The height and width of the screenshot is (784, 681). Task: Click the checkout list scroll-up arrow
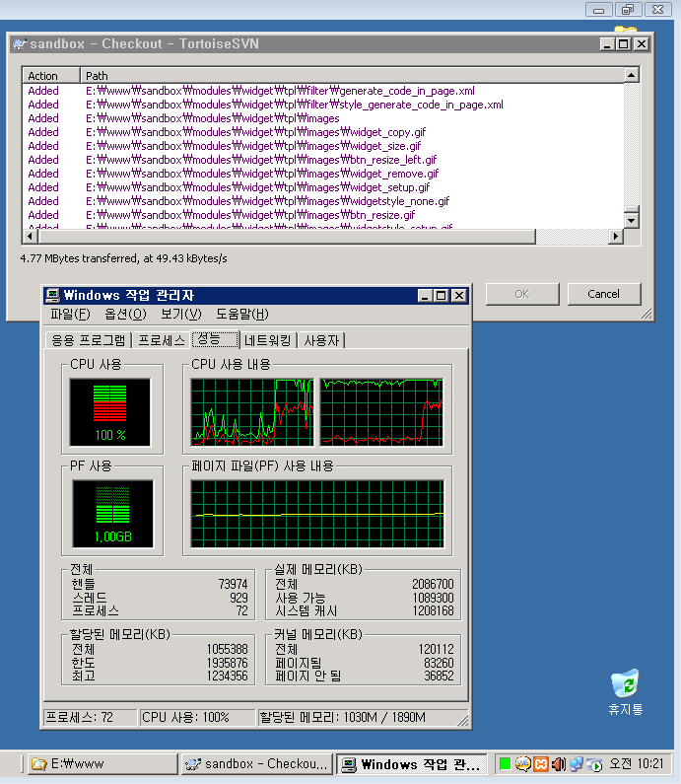click(632, 76)
